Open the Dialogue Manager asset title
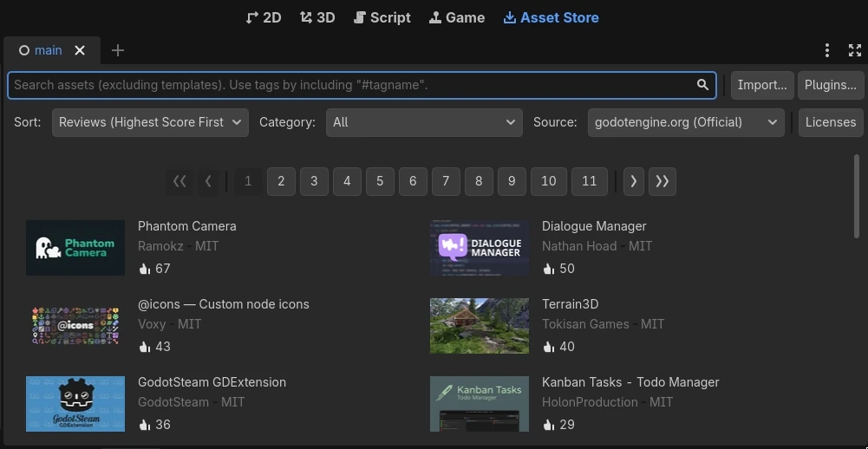The image size is (868, 449). (594, 226)
